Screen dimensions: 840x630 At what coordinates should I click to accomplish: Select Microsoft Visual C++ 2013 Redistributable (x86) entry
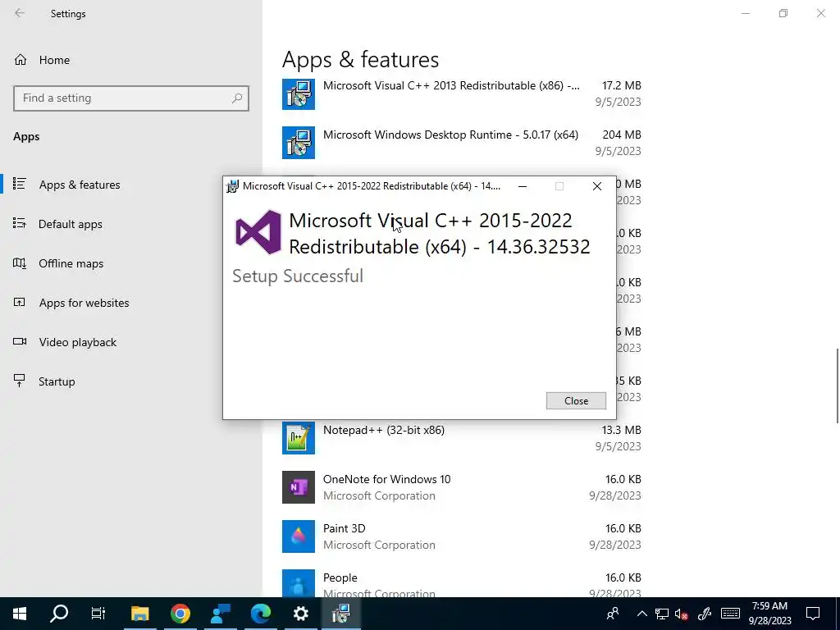462,94
